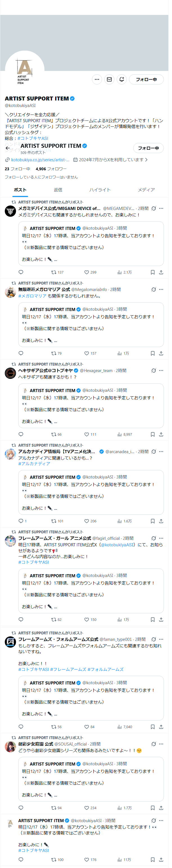The height and width of the screenshot is (868, 172).
Task: Reply to the 創彩少女庭園 公式 post
Action: tap(21, 808)
